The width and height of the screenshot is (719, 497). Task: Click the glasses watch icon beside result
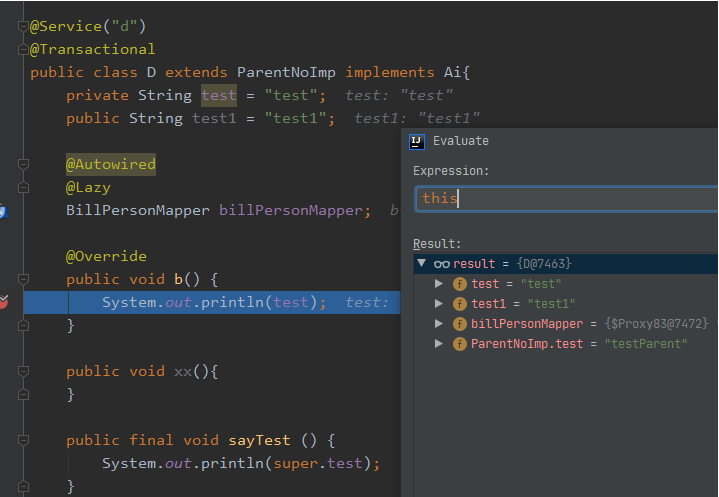point(441,263)
